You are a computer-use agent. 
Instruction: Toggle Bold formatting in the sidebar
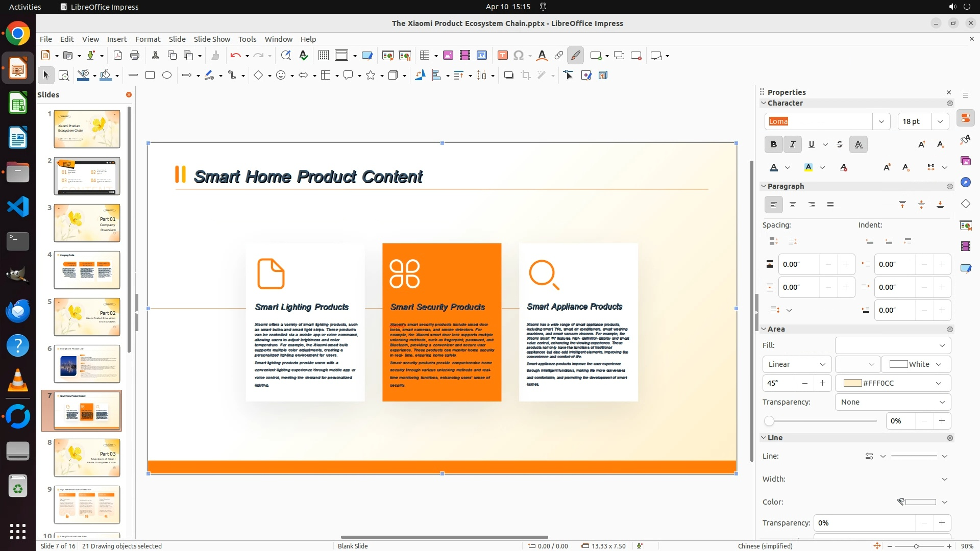pos(774,144)
